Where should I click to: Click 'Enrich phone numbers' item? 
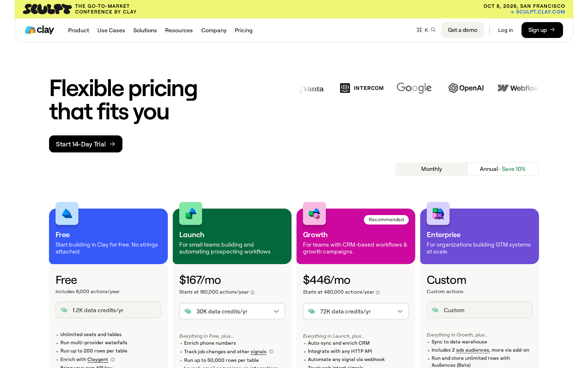click(210, 343)
